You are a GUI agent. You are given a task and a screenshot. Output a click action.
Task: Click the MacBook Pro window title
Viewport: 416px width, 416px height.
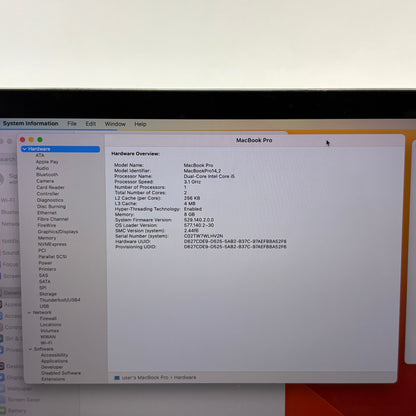click(254, 140)
